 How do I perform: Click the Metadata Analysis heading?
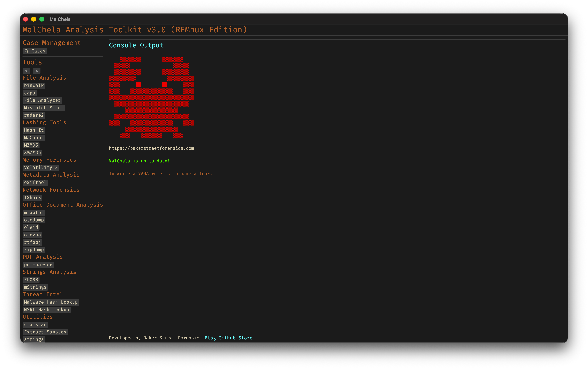coord(51,175)
